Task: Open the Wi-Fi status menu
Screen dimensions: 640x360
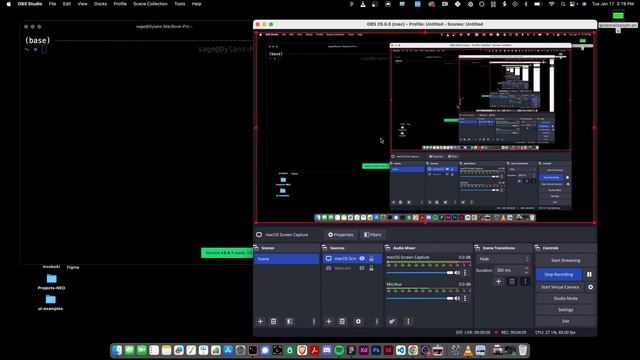Action: pos(551,4)
